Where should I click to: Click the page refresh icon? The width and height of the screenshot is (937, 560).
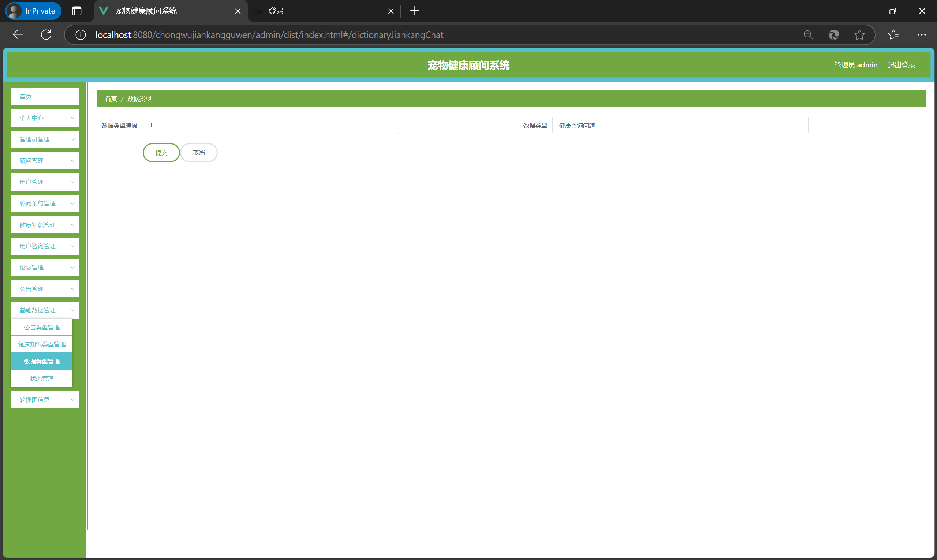pyautogui.click(x=46, y=35)
